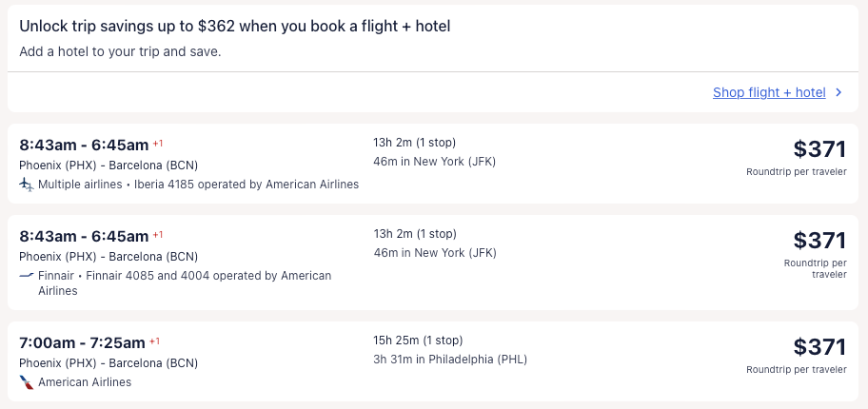This screenshot has height=409, width=868.
Task: Click the Shop flight + hotel link
Action: 769,92
